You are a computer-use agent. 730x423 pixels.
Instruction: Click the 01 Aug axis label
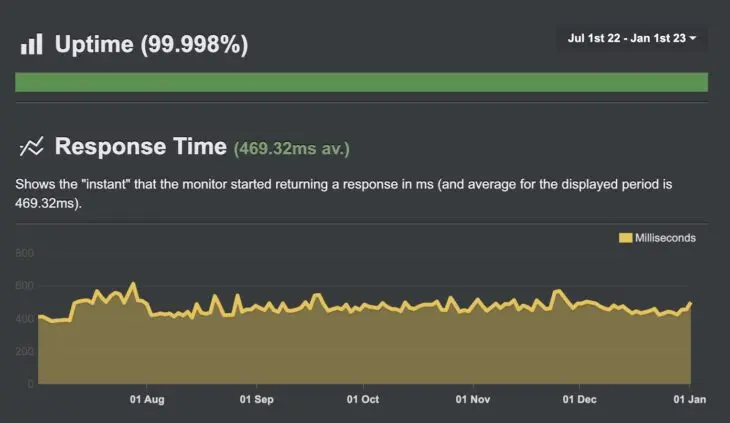pos(146,399)
